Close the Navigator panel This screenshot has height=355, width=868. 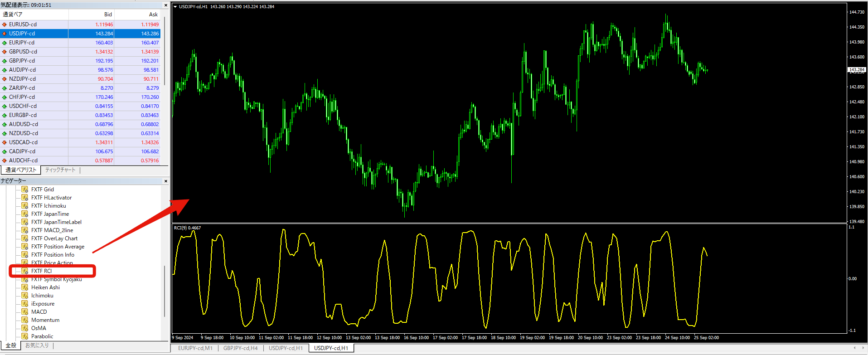[165, 181]
